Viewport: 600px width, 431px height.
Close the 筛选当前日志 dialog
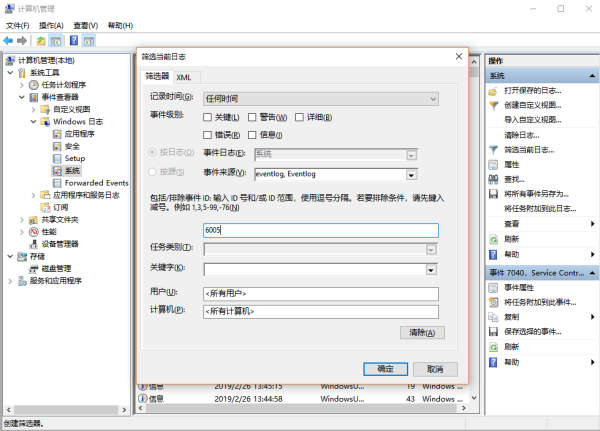click(x=459, y=57)
